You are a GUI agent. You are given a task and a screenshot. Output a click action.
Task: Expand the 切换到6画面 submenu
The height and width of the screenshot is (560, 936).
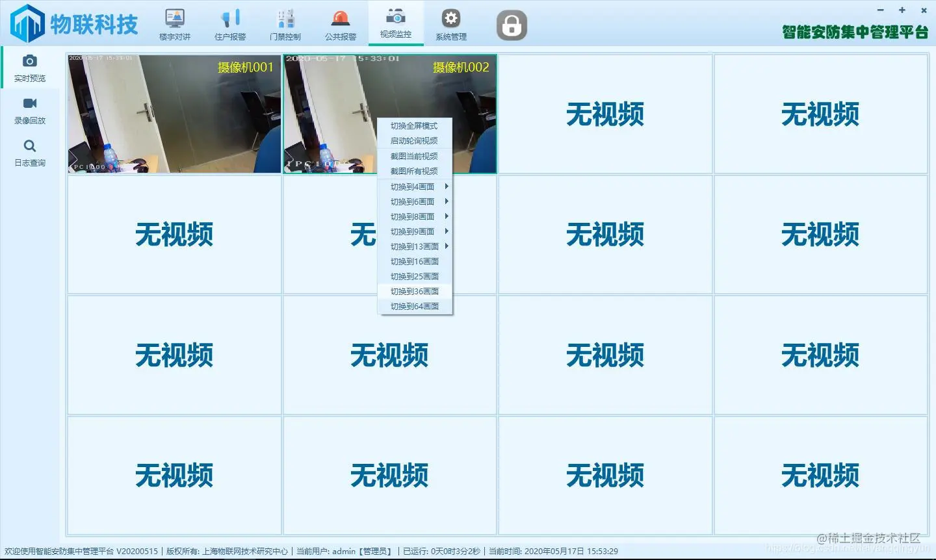pos(415,201)
